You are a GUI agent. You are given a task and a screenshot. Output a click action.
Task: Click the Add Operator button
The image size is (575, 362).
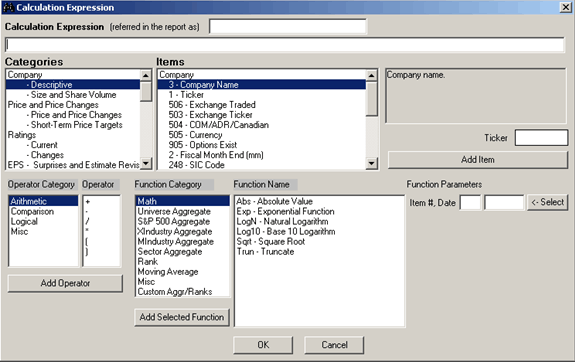(65, 284)
